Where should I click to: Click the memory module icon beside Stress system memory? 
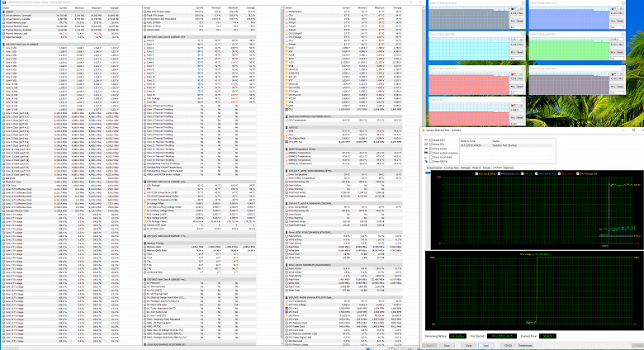coord(426,153)
